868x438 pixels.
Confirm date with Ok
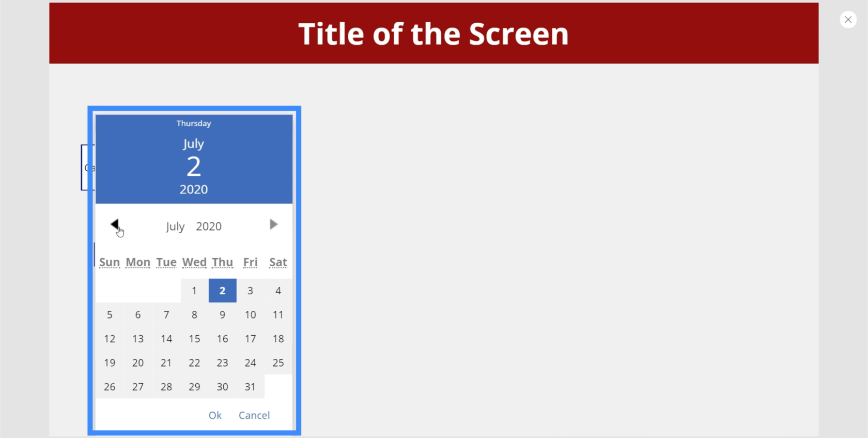point(215,415)
